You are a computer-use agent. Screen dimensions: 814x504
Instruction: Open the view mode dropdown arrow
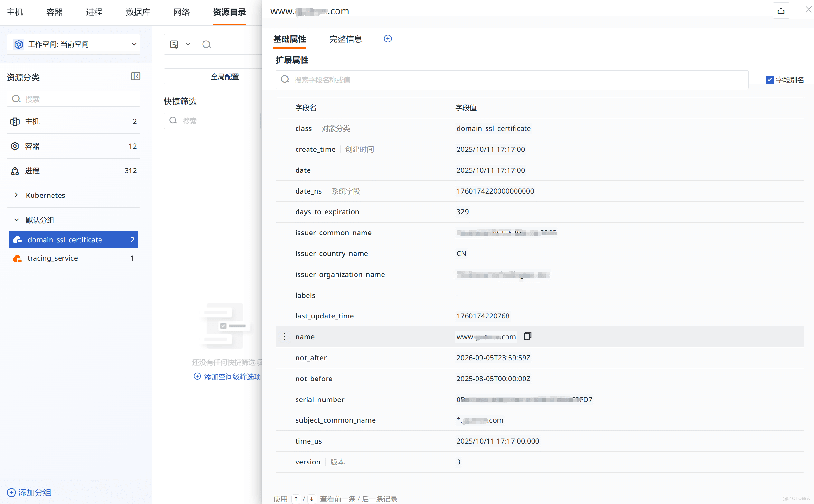pos(188,44)
